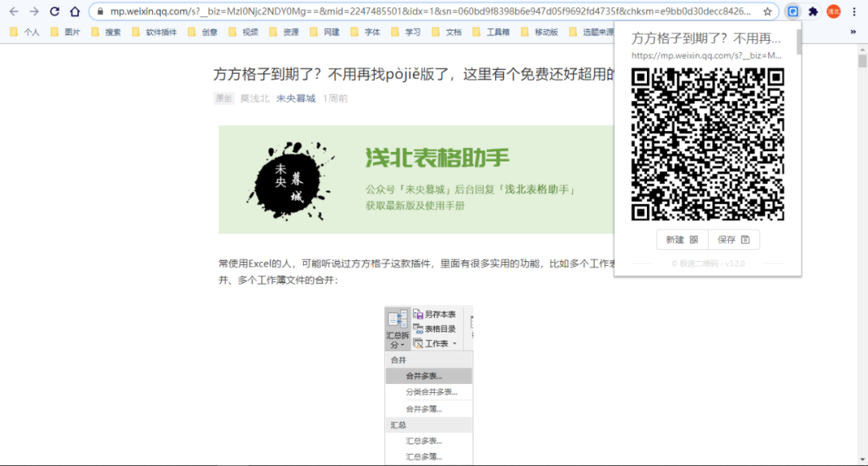Open the 工具箱 bookmark folder

point(491,32)
